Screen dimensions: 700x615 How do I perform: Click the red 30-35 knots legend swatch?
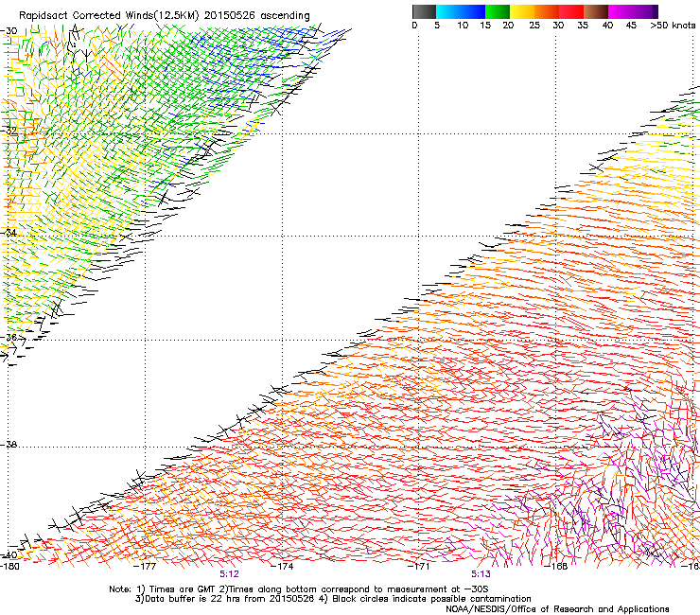(x=571, y=11)
